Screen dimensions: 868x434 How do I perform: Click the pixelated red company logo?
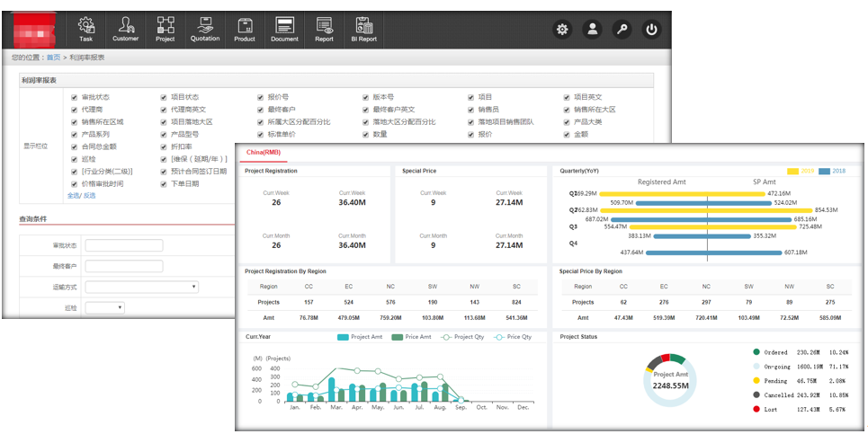34,31
